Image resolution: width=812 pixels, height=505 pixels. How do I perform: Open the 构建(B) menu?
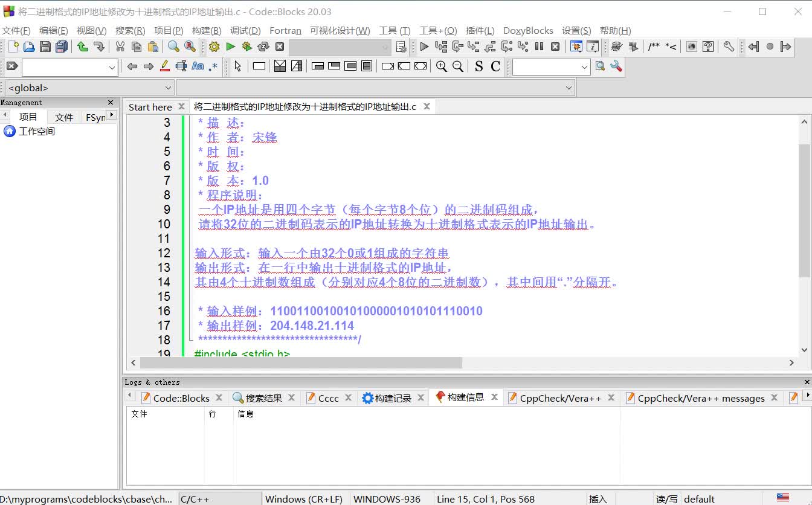click(x=207, y=30)
